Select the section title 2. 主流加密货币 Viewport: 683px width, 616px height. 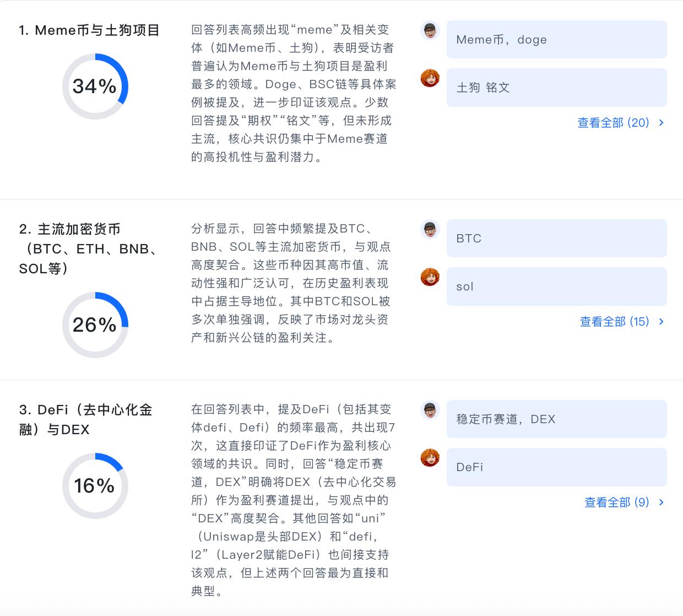pos(70,229)
